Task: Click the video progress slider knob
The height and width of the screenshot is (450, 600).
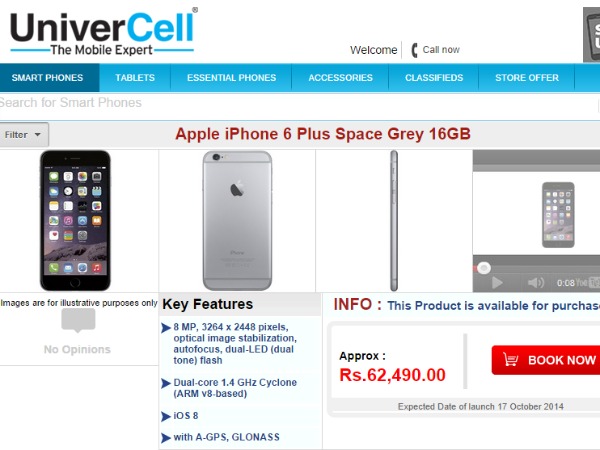Action: coord(484,268)
